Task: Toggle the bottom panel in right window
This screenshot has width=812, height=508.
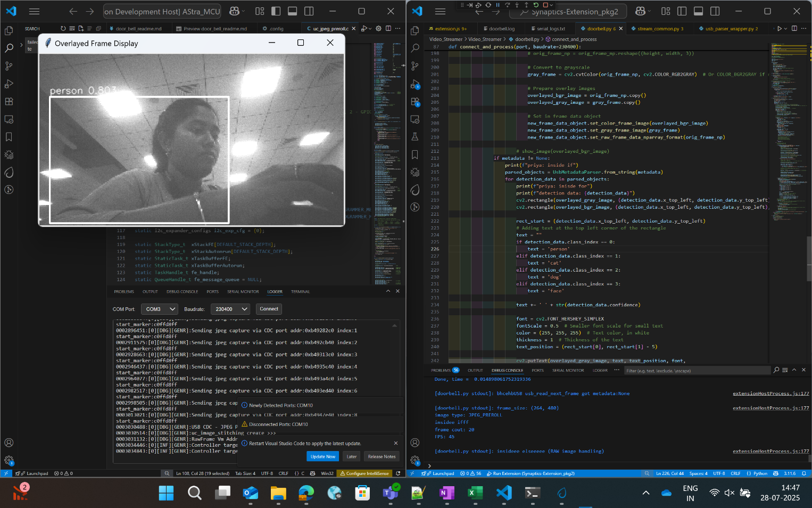Action: pos(698,11)
